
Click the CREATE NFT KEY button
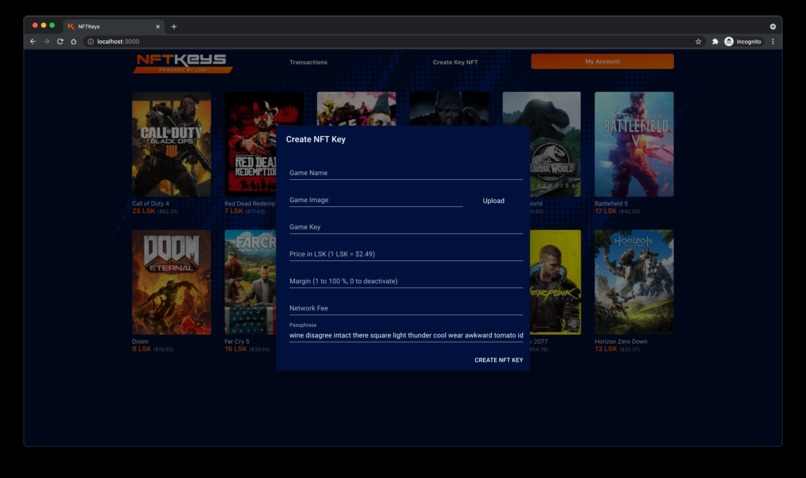(499, 360)
